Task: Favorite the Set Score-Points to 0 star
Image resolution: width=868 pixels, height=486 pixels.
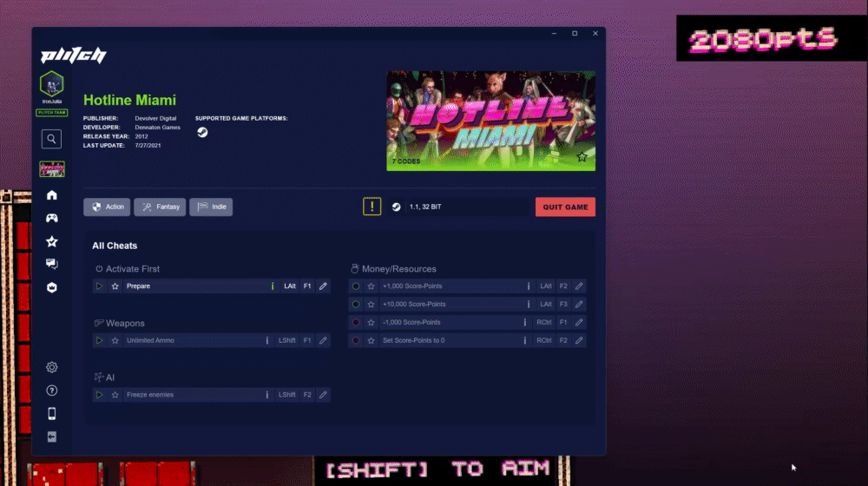Action: pos(372,340)
